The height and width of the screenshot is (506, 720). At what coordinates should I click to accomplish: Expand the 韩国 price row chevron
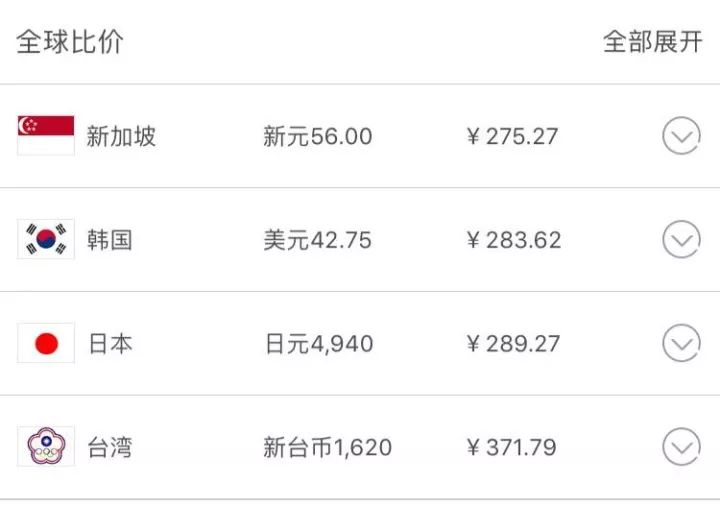click(x=681, y=240)
